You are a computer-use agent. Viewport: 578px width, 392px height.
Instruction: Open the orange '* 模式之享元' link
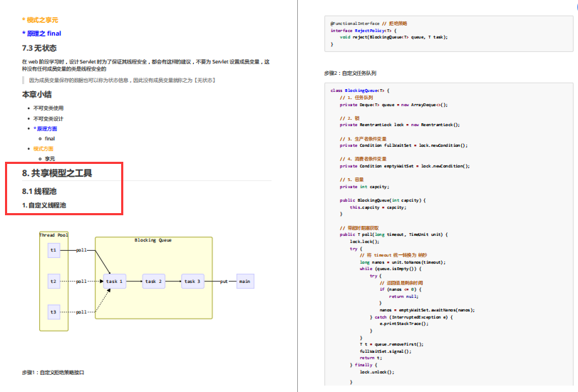coord(40,20)
